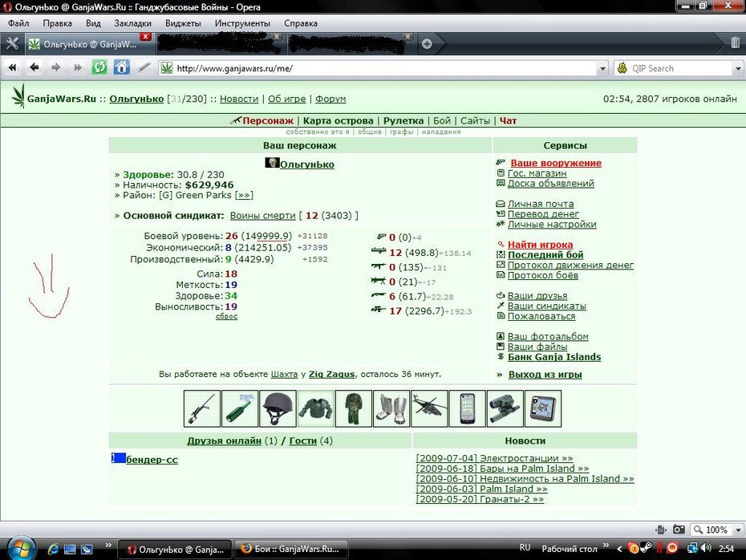Open the QIP Search engine dropdown
Screen dimensions: 746x560
(x=738, y=68)
